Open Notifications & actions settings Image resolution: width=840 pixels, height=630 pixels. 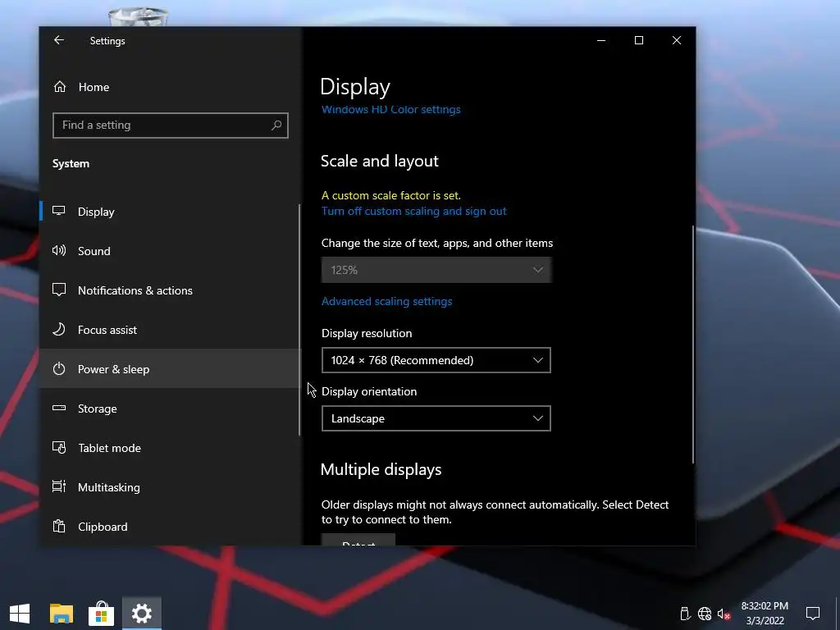(171, 290)
